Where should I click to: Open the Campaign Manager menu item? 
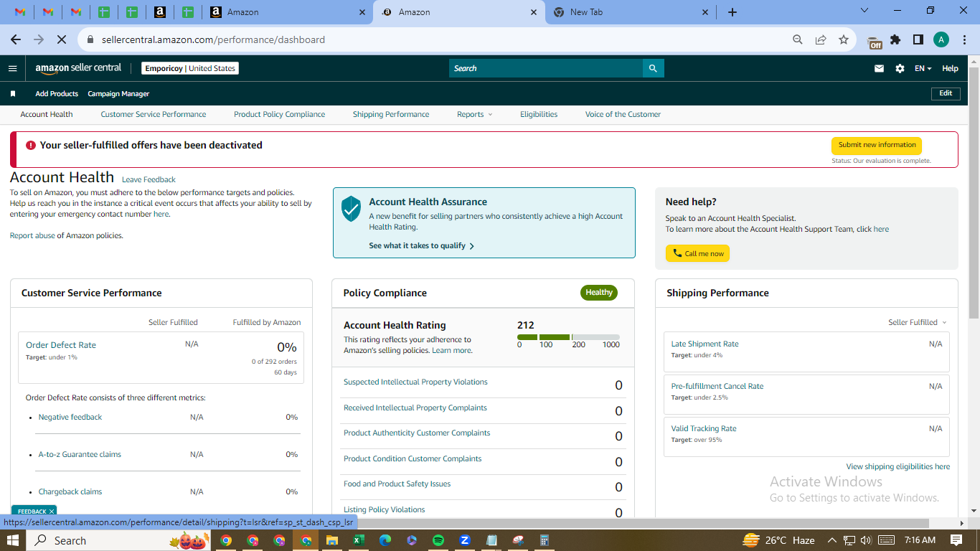pyautogui.click(x=118, y=94)
